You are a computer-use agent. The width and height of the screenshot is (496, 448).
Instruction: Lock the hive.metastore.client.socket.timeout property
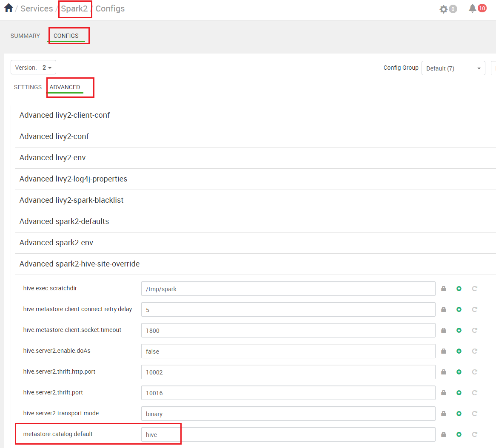tap(444, 330)
